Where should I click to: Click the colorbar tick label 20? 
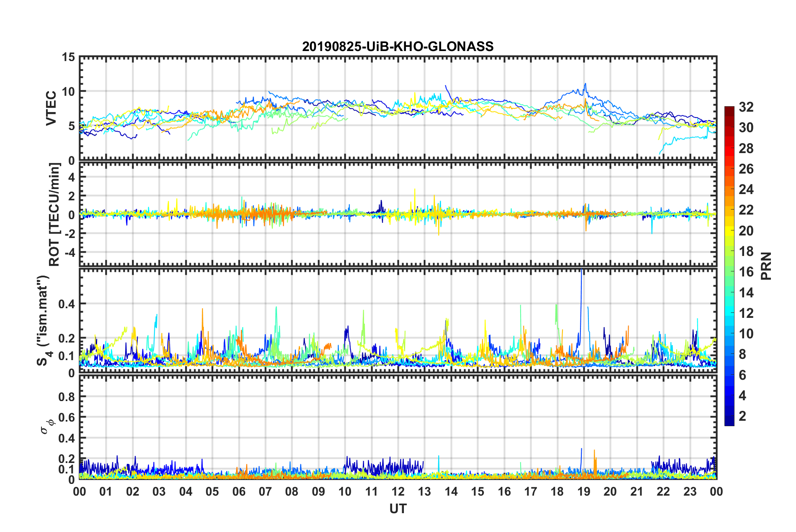(x=746, y=231)
